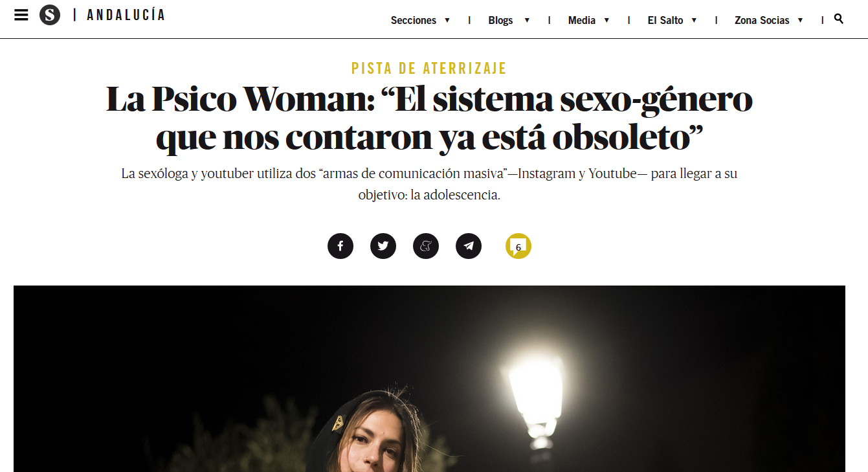
Task: Open the Secciones menu label
Action: [414, 20]
